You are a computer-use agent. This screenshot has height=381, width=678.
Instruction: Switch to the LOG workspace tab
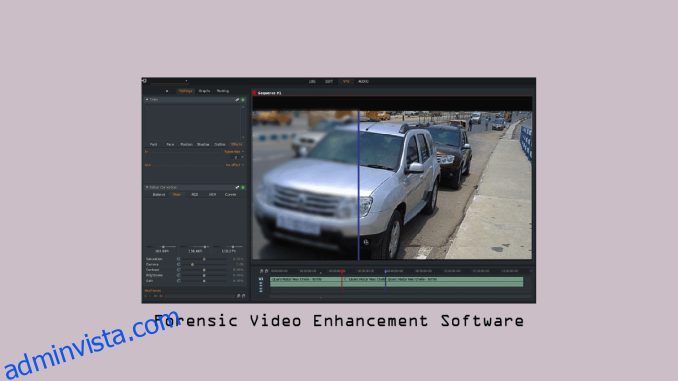point(312,82)
